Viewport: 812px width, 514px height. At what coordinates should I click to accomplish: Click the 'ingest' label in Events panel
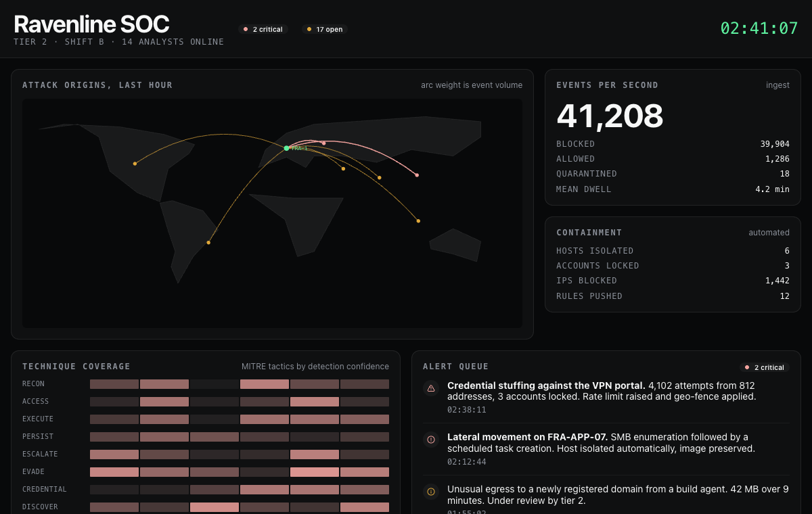click(x=777, y=85)
